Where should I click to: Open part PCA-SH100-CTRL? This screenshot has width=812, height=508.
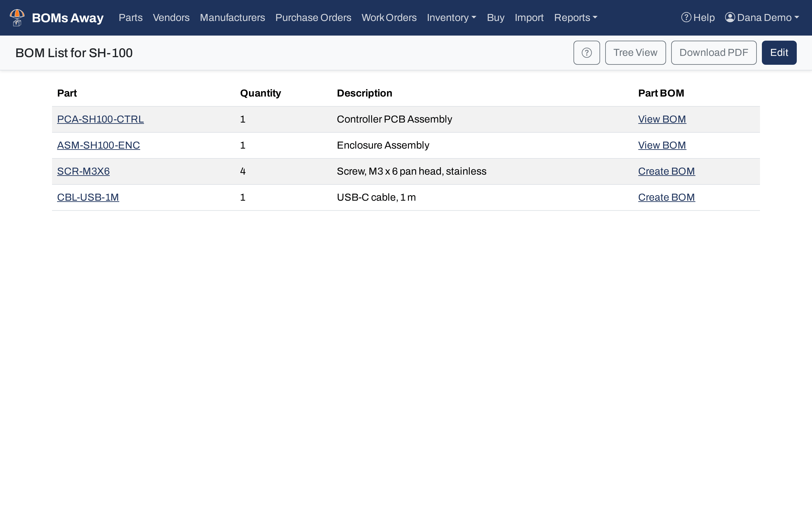click(x=100, y=119)
